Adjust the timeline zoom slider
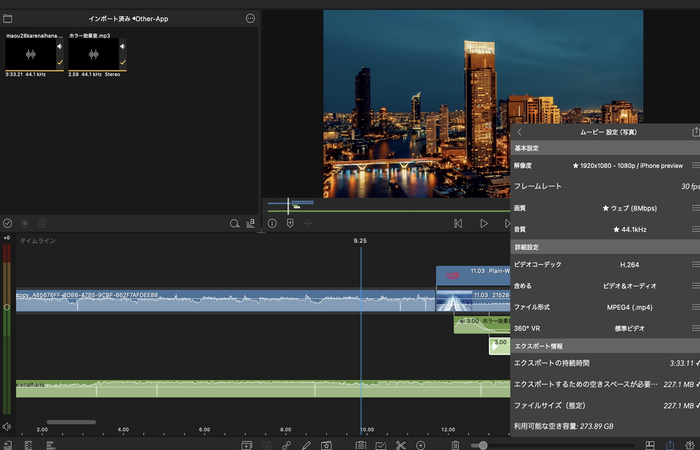The height and width of the screenshot is (450, 700). pos(482,444)
